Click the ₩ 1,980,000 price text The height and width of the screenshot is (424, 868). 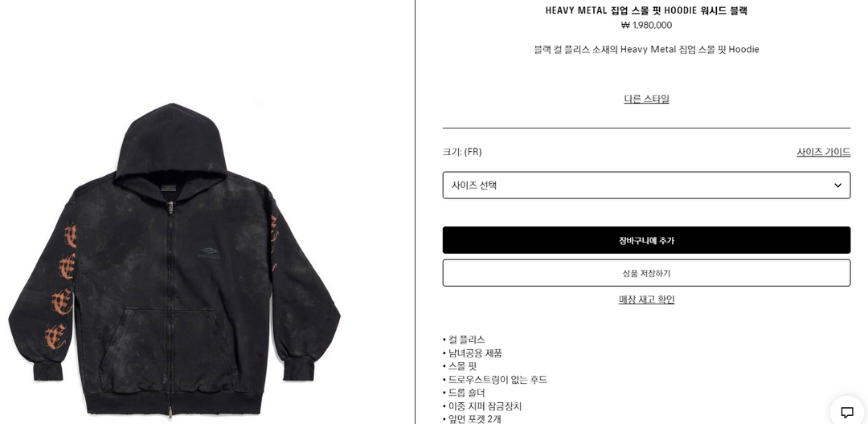pyautogui.click(x=646, y=25)
